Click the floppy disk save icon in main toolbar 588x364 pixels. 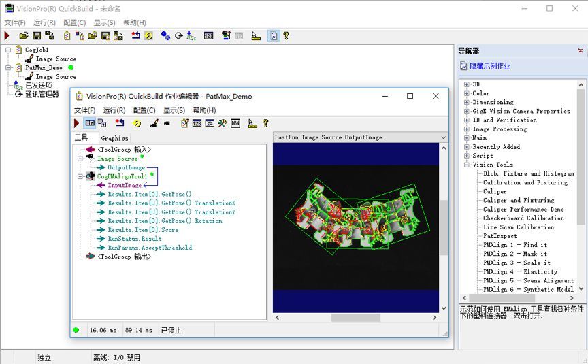tap(37, 35)
